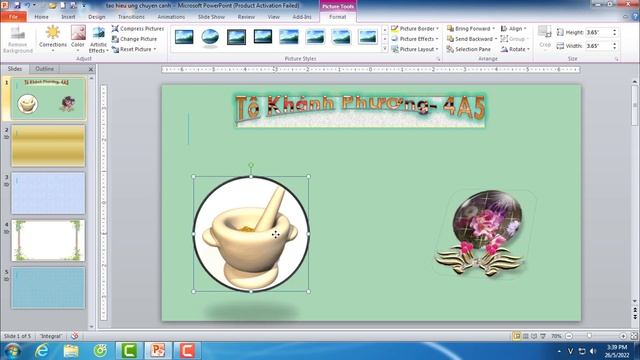Click the Height input field

[598, 32]
